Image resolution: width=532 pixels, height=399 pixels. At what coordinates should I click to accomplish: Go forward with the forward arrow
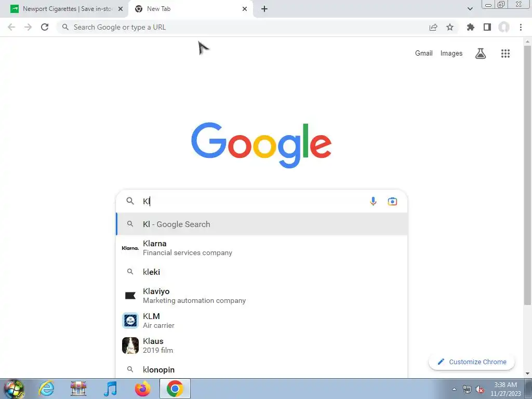(x=28, y=27)
